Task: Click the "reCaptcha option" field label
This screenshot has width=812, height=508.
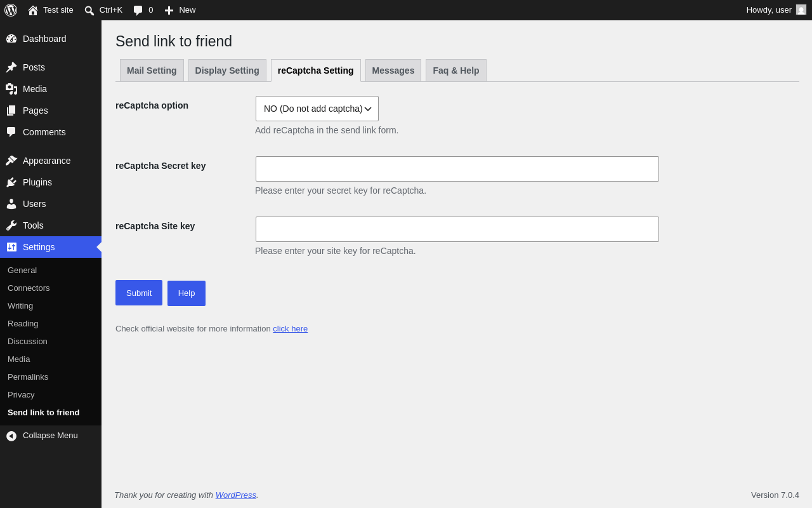Action: tap(152, 105)
